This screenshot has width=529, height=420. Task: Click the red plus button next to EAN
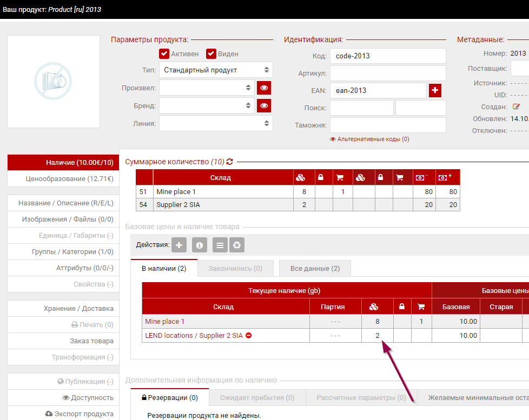point(435,90)
